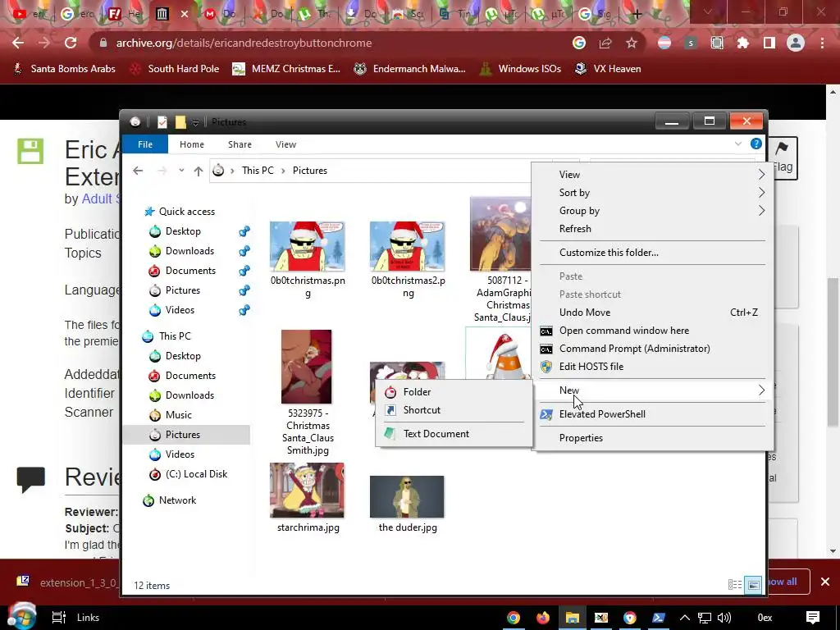Click the volume speaker icon in the tray

point(724,618)
